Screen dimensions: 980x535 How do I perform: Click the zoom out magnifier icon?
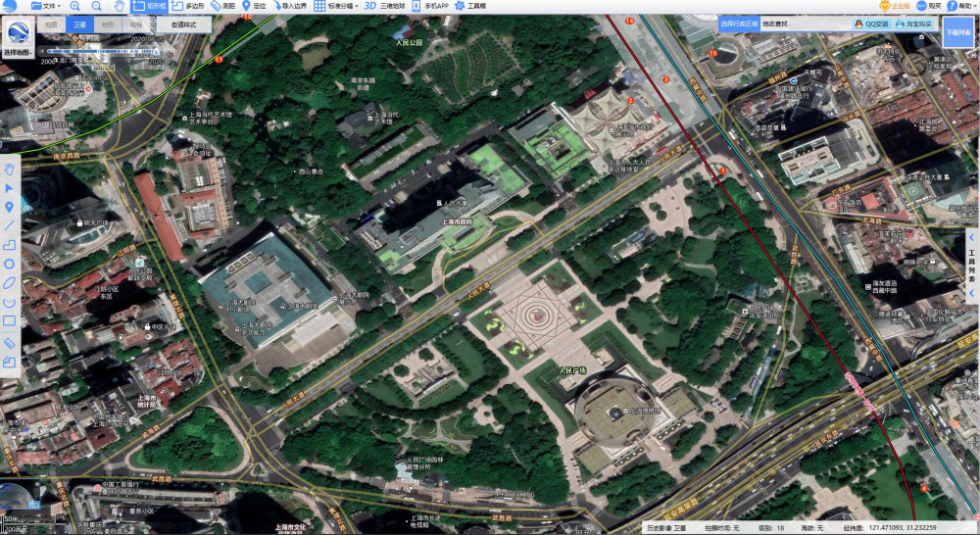[97, 6]
